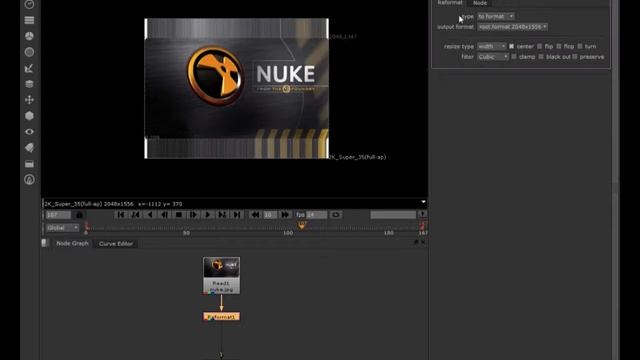Go to last frame of timeline

tap(237, 215)
